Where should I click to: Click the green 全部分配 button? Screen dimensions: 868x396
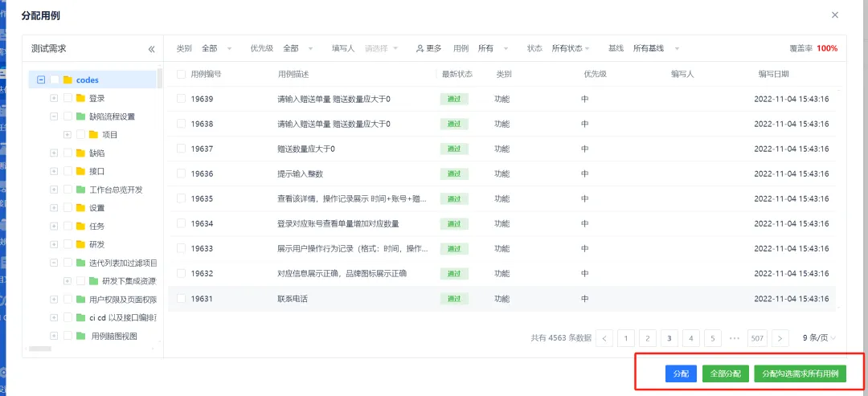point(726,374)
